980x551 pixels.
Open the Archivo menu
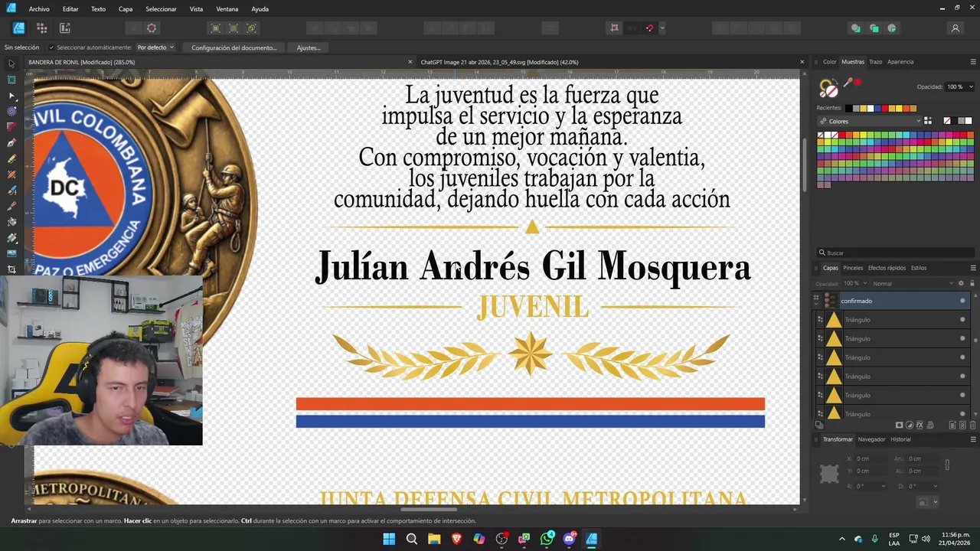(x=39, y=9)
